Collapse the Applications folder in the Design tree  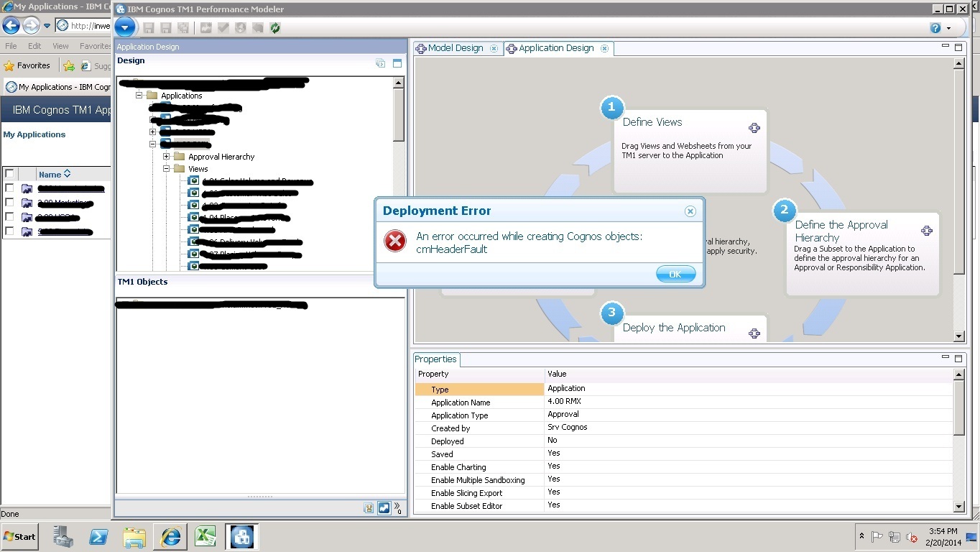[x=139, y=95]
